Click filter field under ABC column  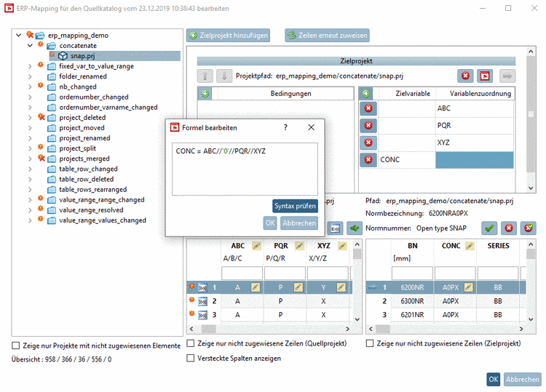tap(242, 273)
